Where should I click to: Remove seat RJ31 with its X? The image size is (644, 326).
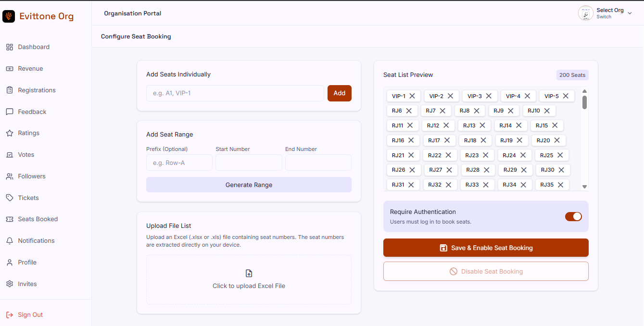411,185
